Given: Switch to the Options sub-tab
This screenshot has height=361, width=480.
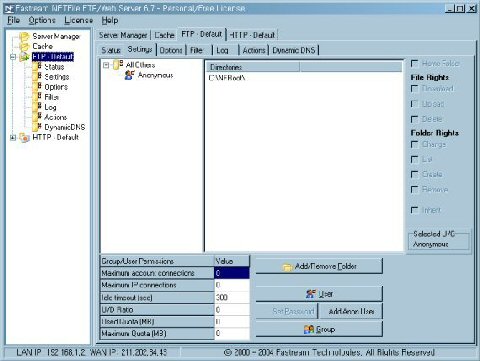Looking at the screenshot, I should coord(171,50).
